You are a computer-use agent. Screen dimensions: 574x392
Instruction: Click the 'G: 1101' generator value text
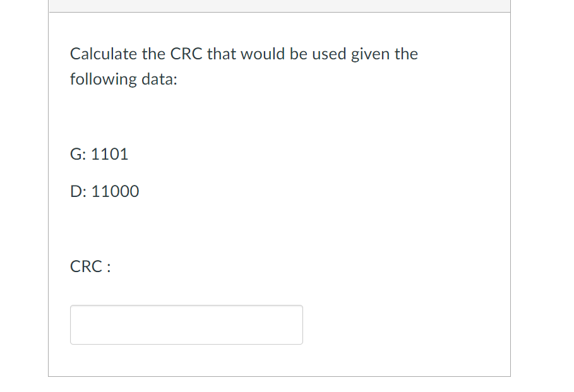(99, 153)
